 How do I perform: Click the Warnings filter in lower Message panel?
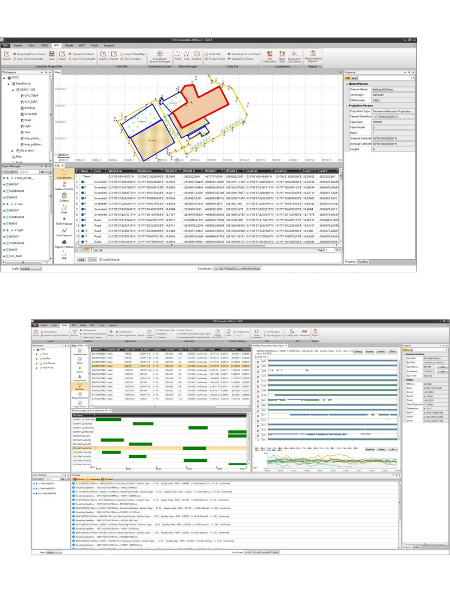pyautogui.click(x=95, y=479)
